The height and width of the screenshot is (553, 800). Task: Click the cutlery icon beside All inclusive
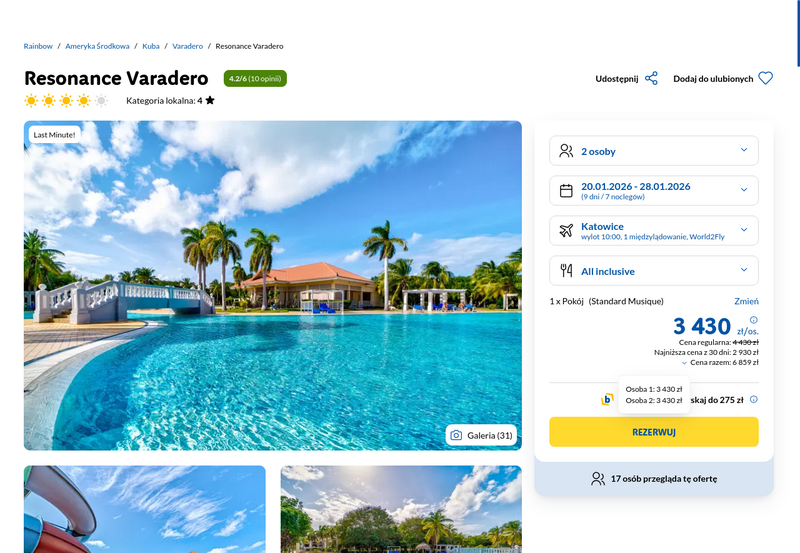click(x=566, y=270)
